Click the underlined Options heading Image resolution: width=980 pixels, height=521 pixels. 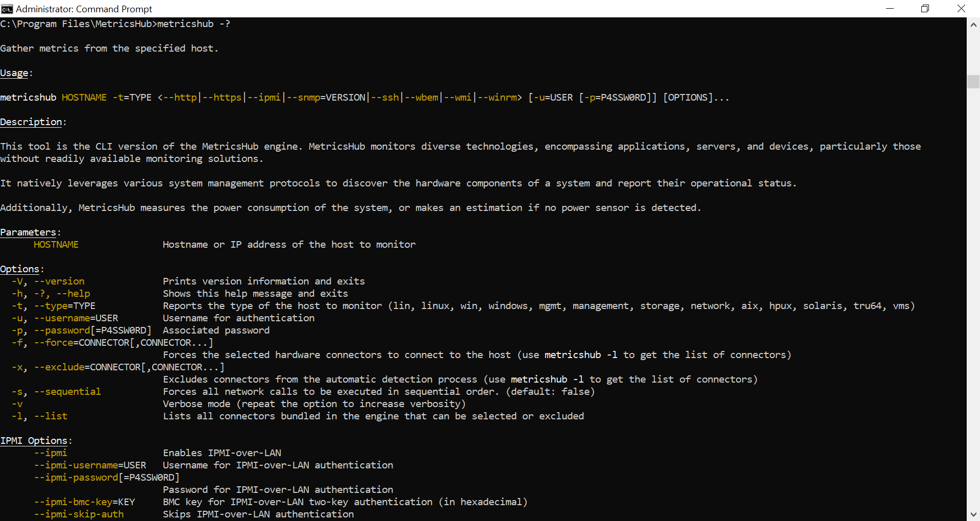point(20,269)
